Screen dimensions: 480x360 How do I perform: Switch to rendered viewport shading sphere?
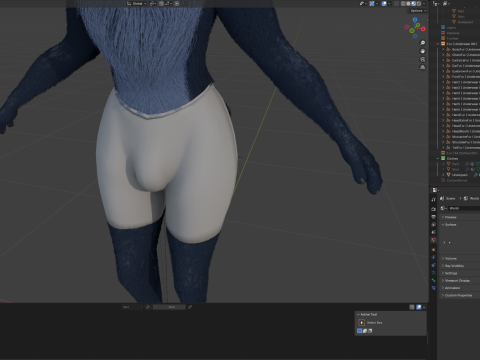click(419, 3)
